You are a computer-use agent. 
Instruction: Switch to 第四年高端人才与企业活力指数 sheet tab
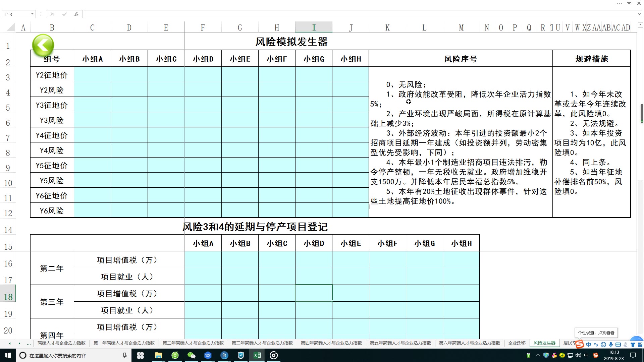[331, 343]
